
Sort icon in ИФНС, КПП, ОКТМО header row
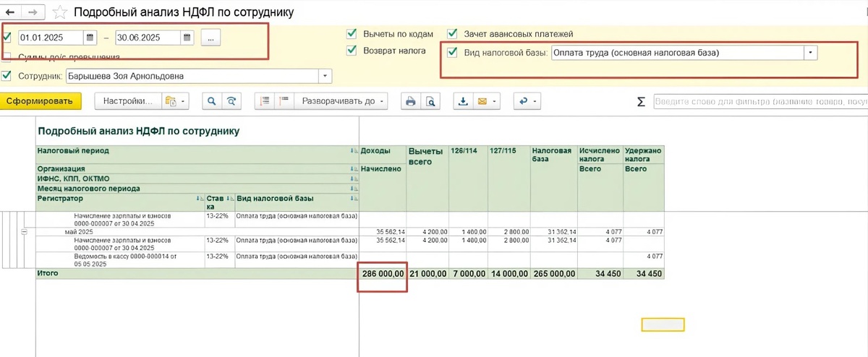[x=354, y=178]
